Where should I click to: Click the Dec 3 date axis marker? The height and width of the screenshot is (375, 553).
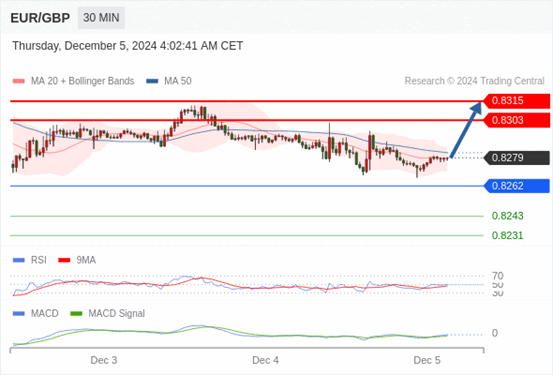click(x=104, y=360)
